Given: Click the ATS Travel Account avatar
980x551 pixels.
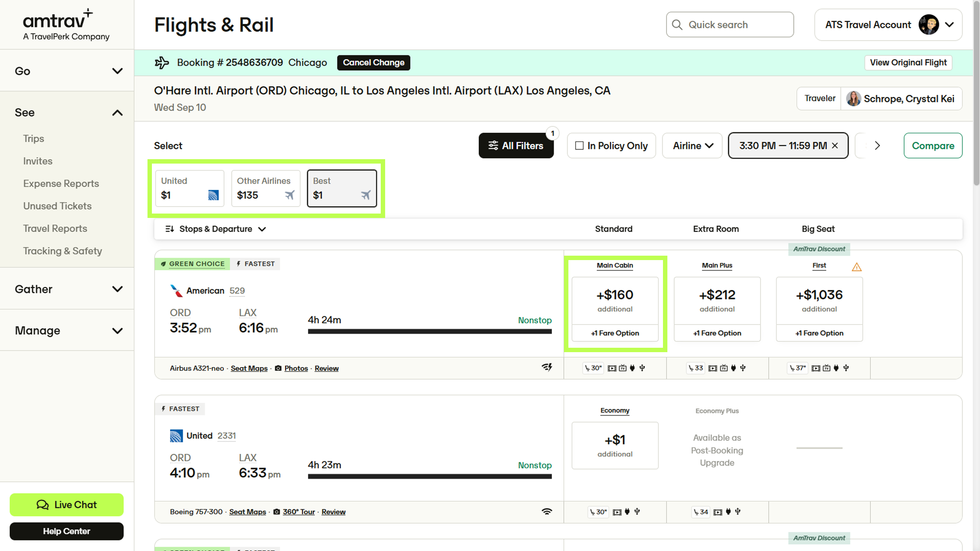Looking at the screenshot, I should click(x=929, y=24).
